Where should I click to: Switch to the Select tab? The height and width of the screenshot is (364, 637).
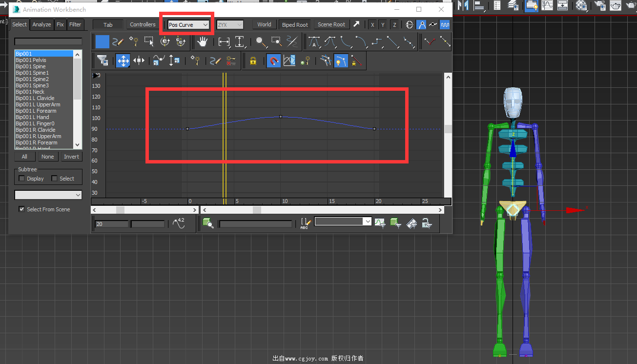[x=20, y=24]
